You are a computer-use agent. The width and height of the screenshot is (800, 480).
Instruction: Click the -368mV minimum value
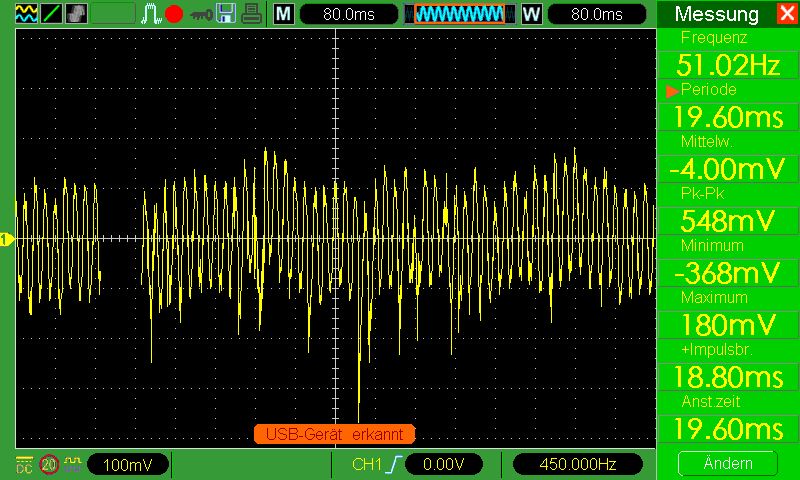click(728, 273)
